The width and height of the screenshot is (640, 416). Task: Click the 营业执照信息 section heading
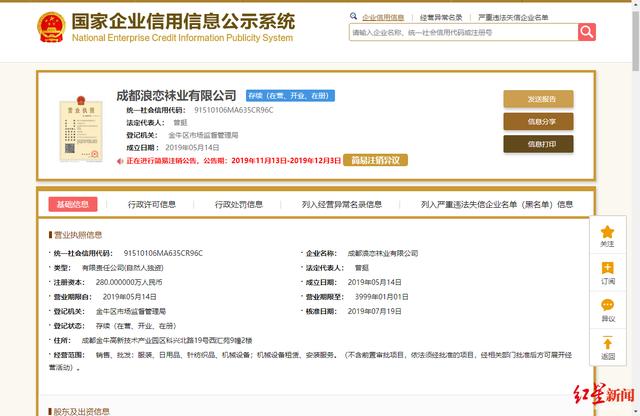pos(78,235)
